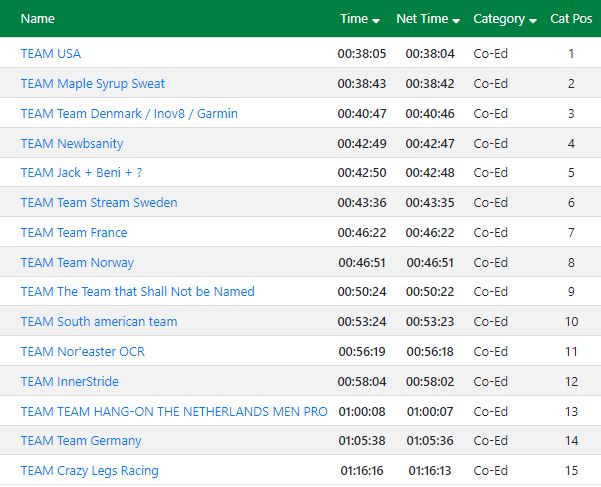Select TEAM Newbsanity link

click(x=72, y=143)
